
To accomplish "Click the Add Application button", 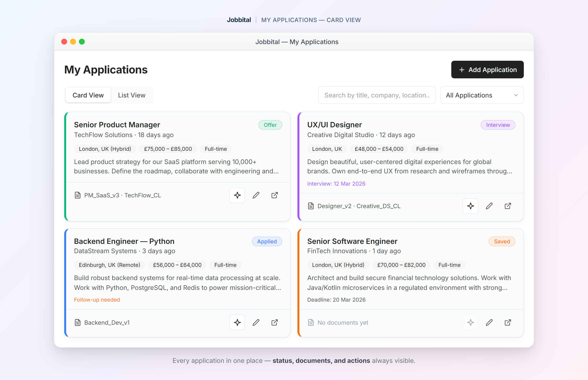I will (487, 70).
